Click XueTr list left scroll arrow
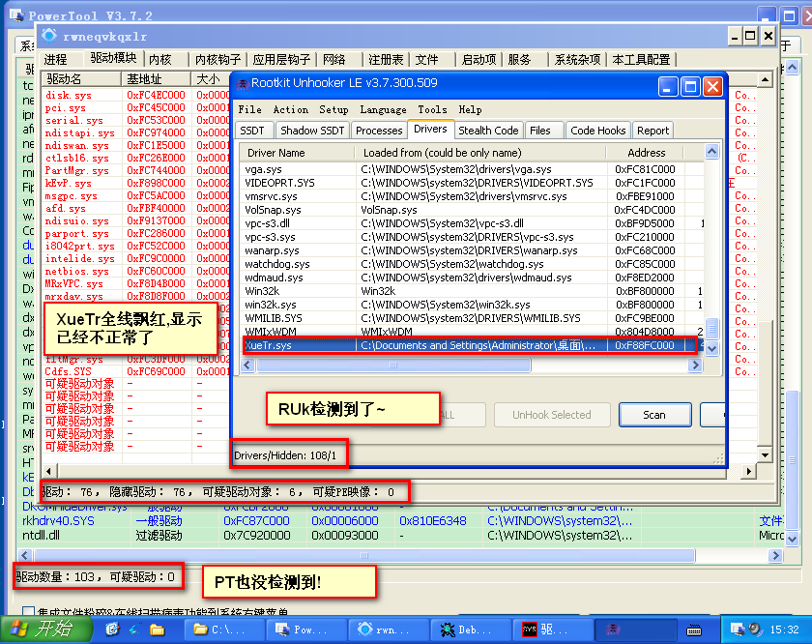This screenshot has height=644, width=812. point(49,472)
